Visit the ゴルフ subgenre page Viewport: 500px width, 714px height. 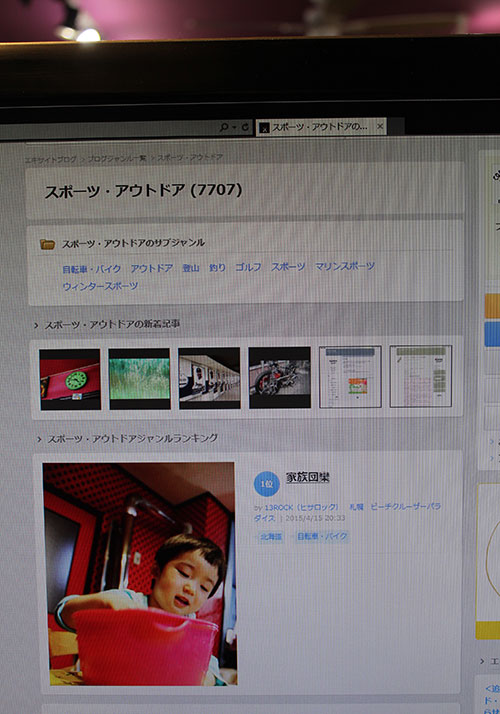(248, 267)
